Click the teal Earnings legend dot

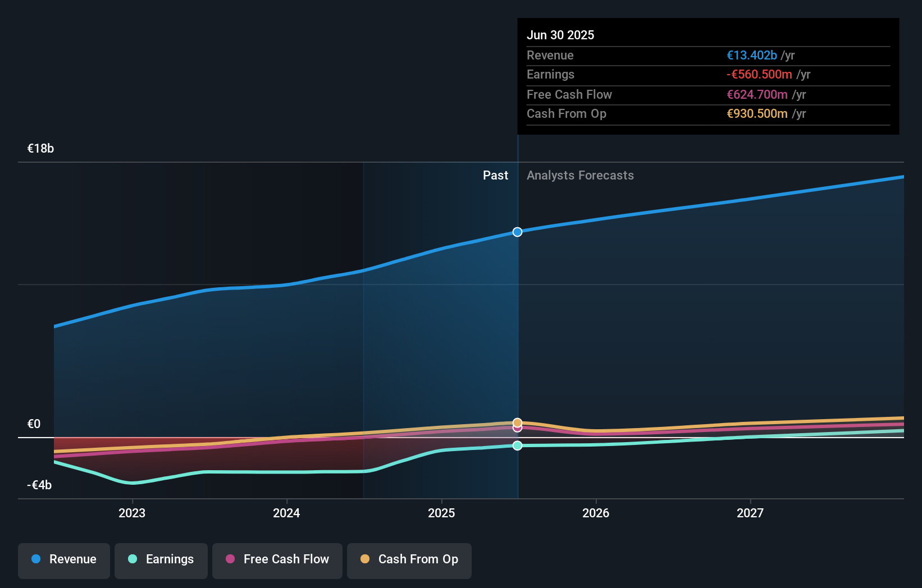132,559
